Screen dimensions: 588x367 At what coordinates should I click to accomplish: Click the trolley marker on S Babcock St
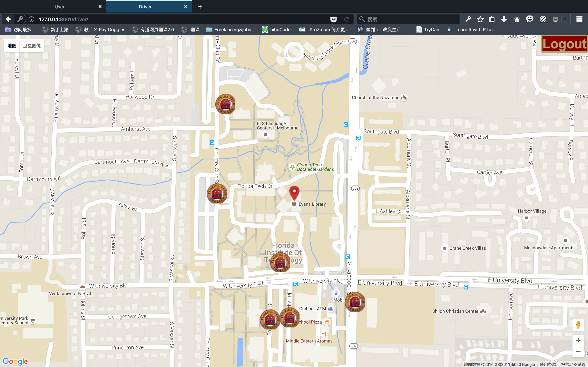click(x=355, y=302)
